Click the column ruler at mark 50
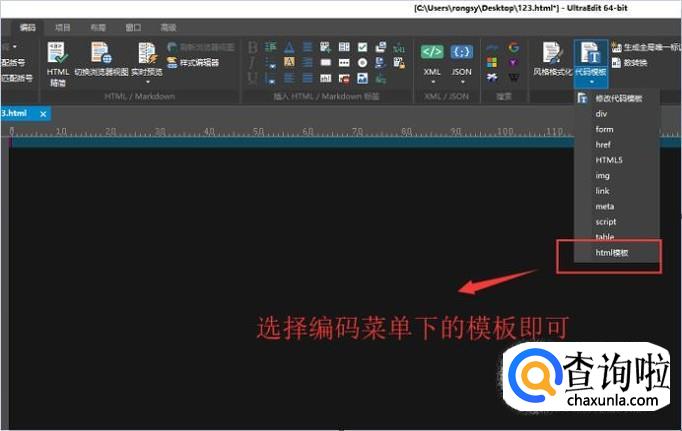The height and width of the screenshot is (431, 682). [258, 131]
